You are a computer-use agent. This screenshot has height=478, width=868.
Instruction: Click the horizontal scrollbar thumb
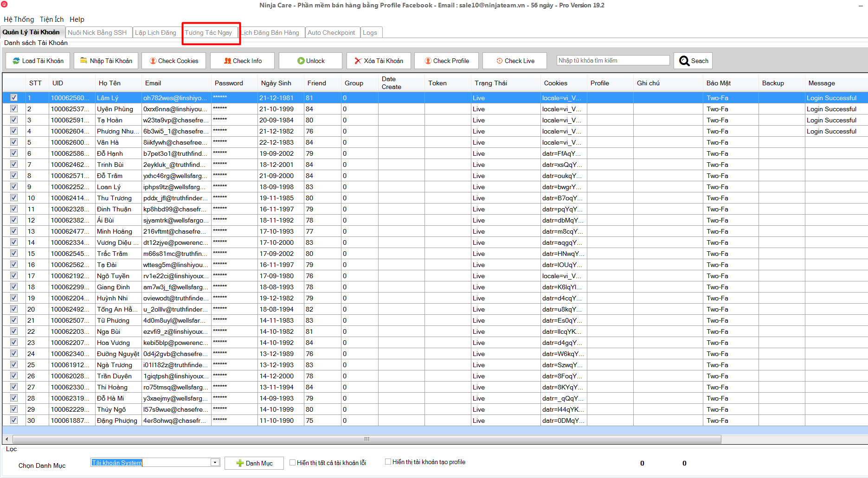tap(367, 439)
